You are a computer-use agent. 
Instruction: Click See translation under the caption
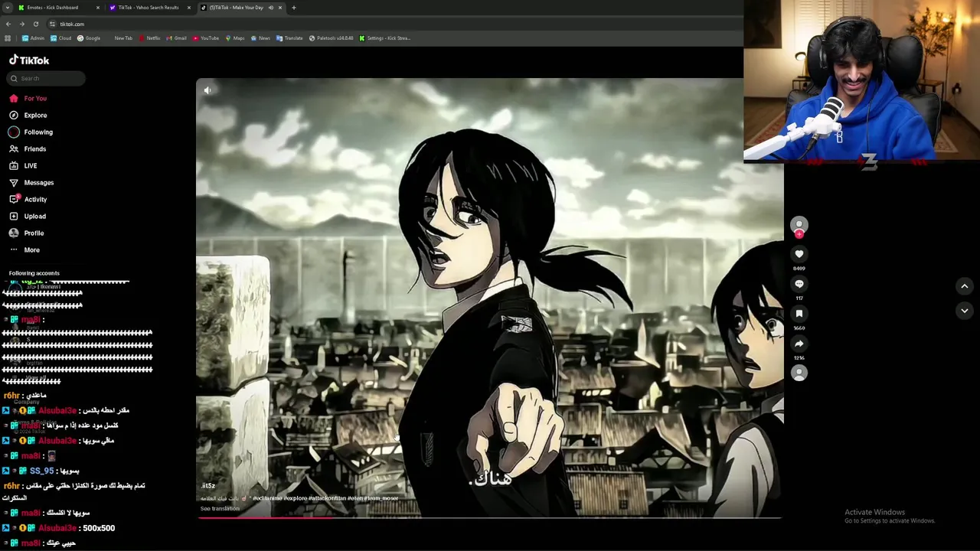[x=220, y=508]
